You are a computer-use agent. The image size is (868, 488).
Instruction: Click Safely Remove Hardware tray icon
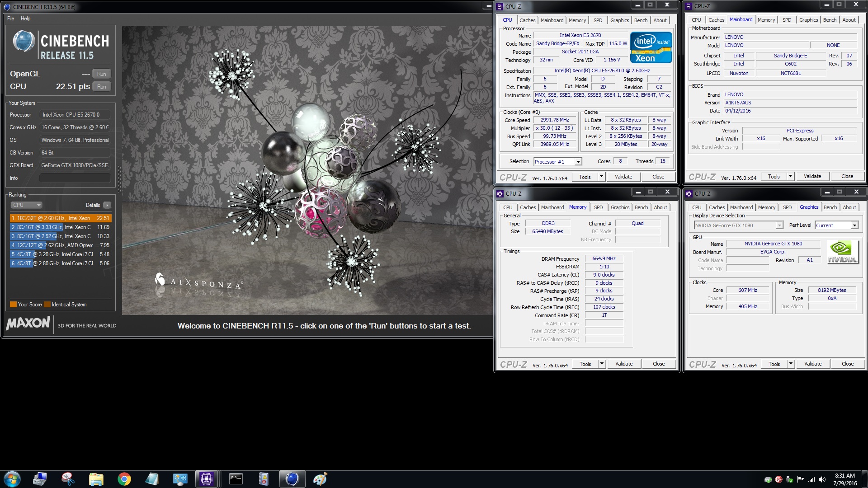790,479
